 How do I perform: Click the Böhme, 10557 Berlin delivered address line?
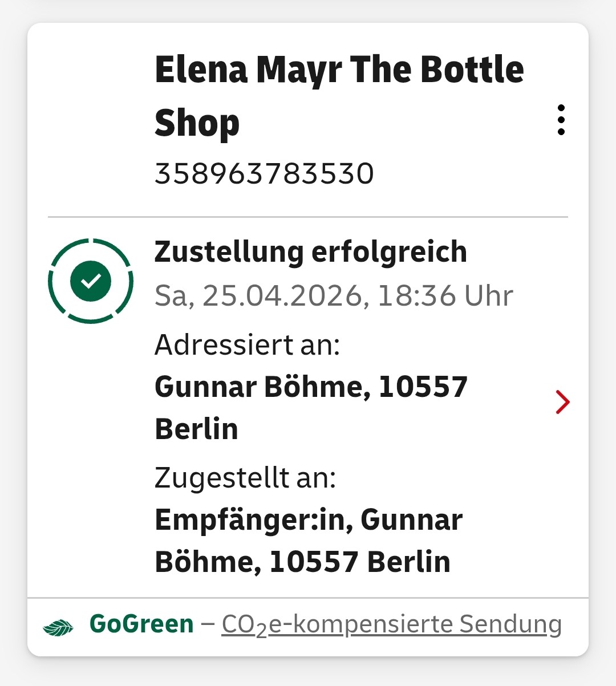tap(302, 562)
